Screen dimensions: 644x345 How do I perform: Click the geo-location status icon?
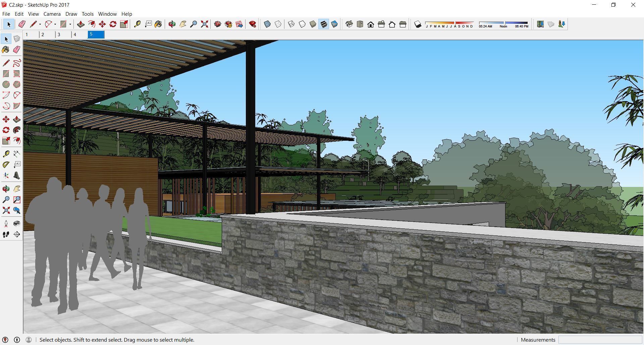[5, 340]
